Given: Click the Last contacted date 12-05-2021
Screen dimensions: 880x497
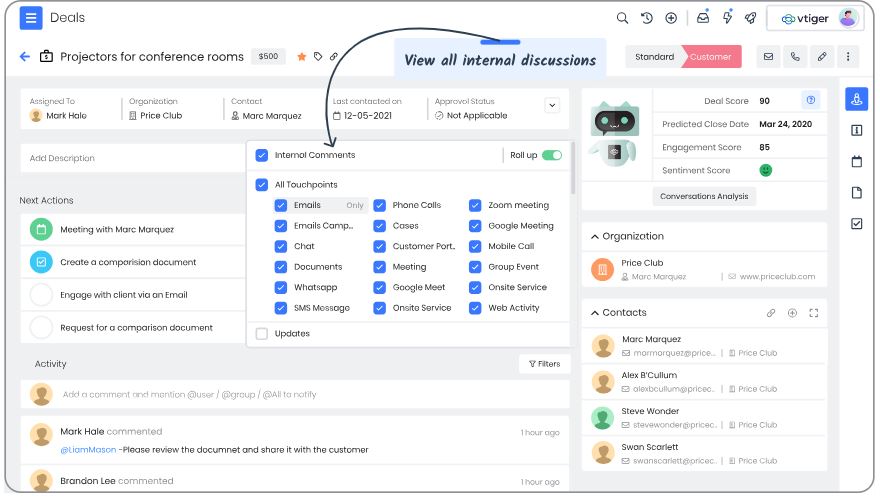Looking at the screenshot, I should coord(368,116).
